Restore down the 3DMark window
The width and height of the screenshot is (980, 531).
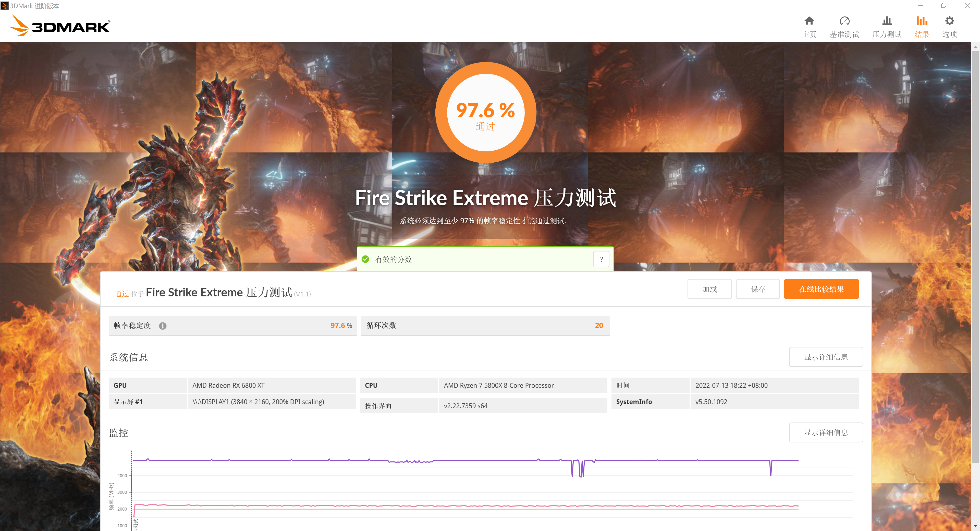coord(944,5)
